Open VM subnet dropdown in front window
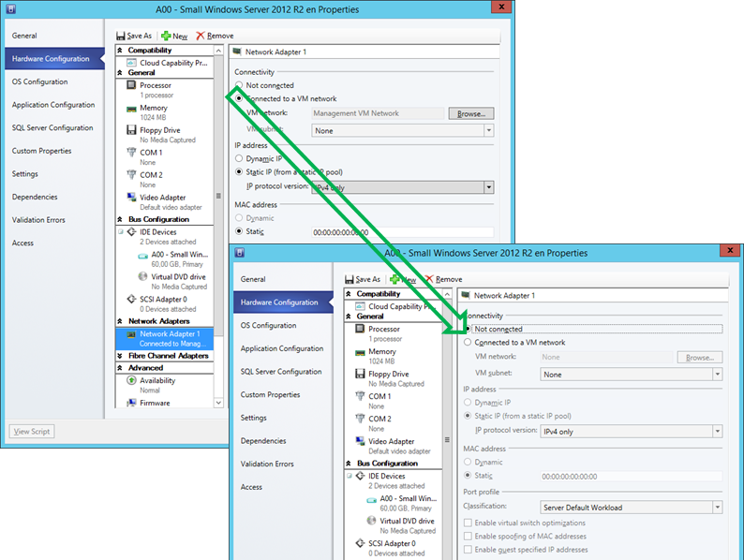Screen dimensions: 744x560 point(718,375)
